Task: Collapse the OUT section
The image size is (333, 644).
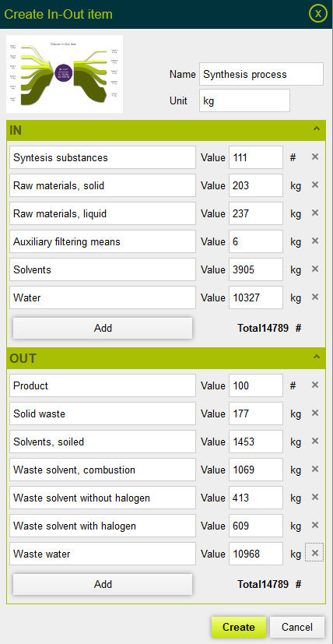Action: pyautogui.click(x=316, y=357)
